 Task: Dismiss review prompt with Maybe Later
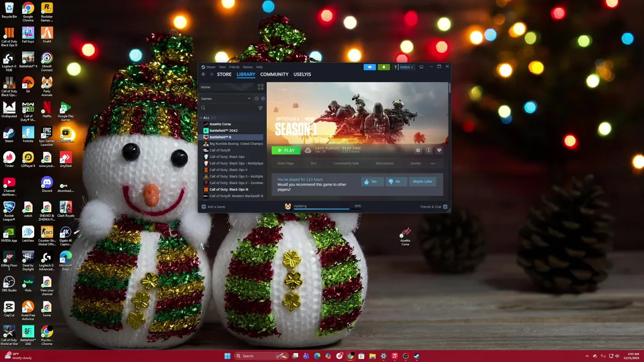[x=422, y=182]
